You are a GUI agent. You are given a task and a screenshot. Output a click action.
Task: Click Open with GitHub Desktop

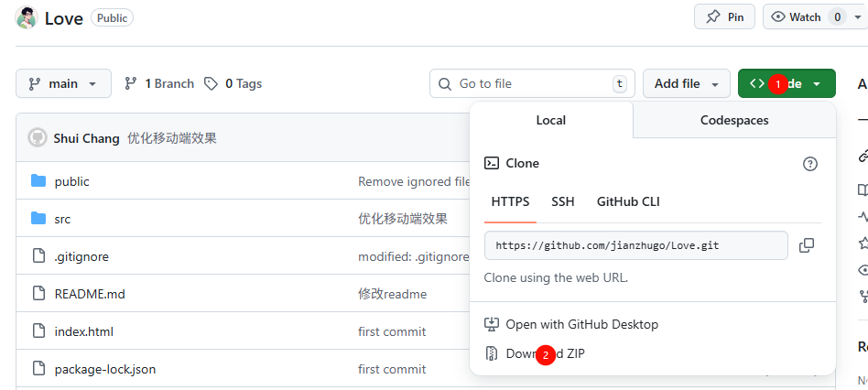581,324
